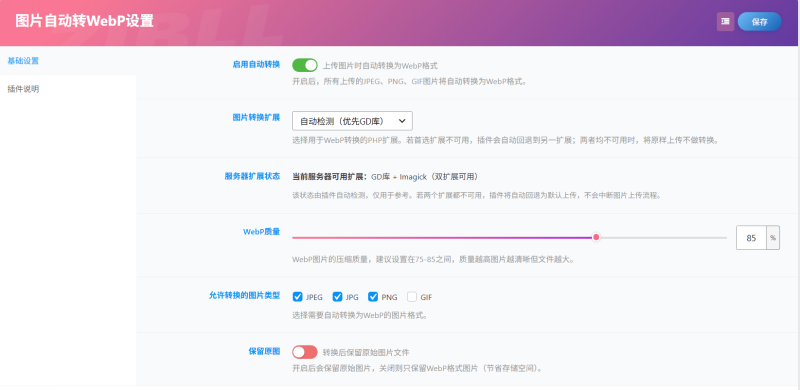Click the 服务器扩展状态 label
The height and width of the screenshot is (390, 800).
click(253, 176)
